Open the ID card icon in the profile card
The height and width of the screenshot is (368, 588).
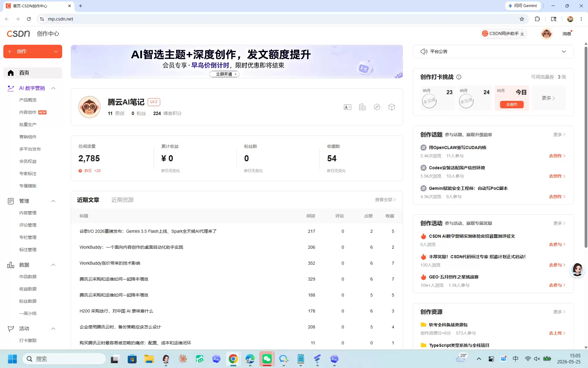[x=347, y=107]
